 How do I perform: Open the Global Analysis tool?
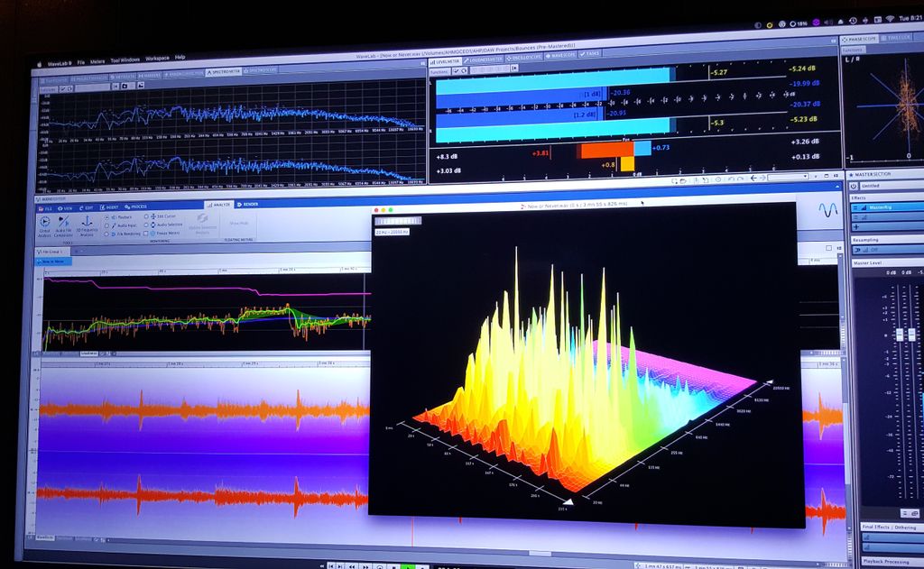click(45, 225)
